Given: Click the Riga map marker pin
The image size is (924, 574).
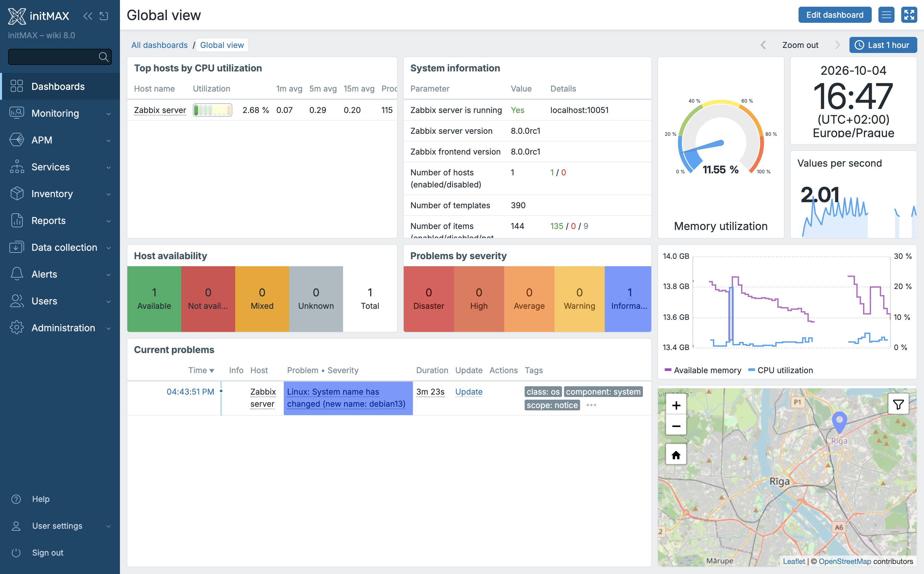Looking at the screenshot, I should pos(839,422).
